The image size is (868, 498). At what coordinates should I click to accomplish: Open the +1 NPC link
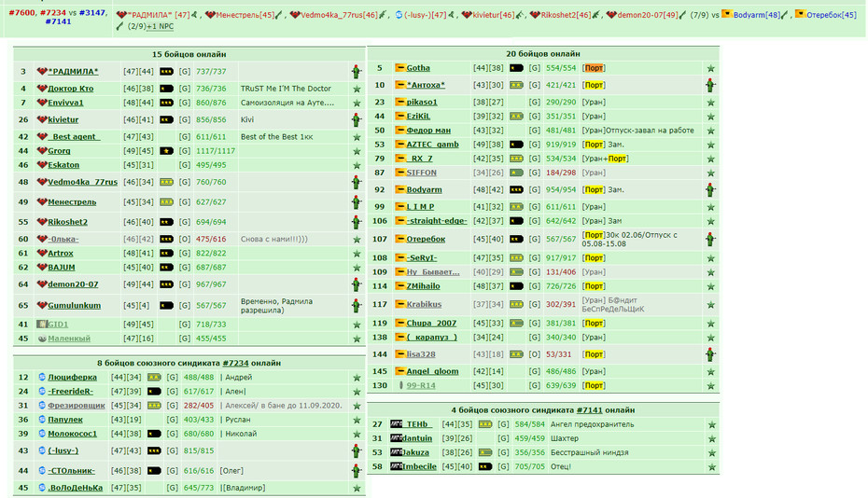coord(160,26)
